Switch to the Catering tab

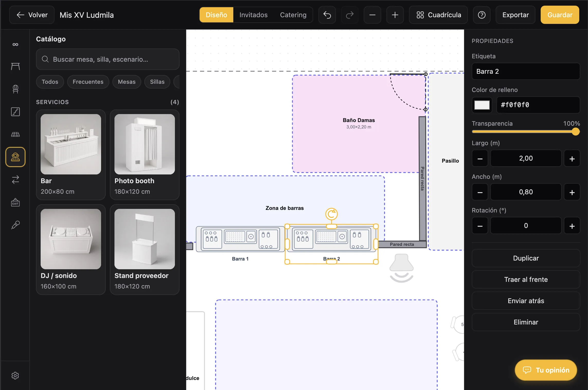293,15
